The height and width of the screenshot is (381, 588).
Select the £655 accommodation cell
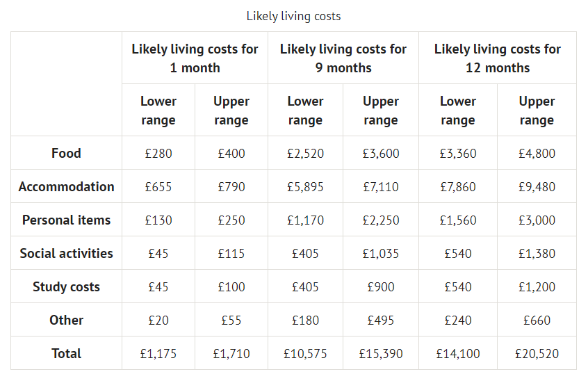158,186
